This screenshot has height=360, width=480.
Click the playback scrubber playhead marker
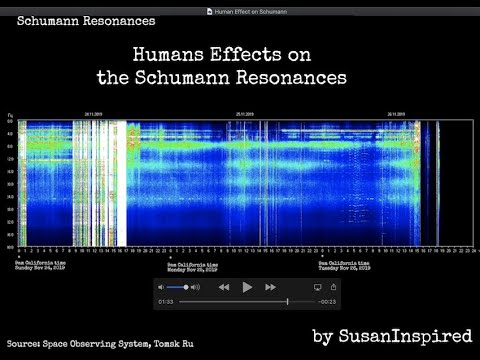point(287,302)
